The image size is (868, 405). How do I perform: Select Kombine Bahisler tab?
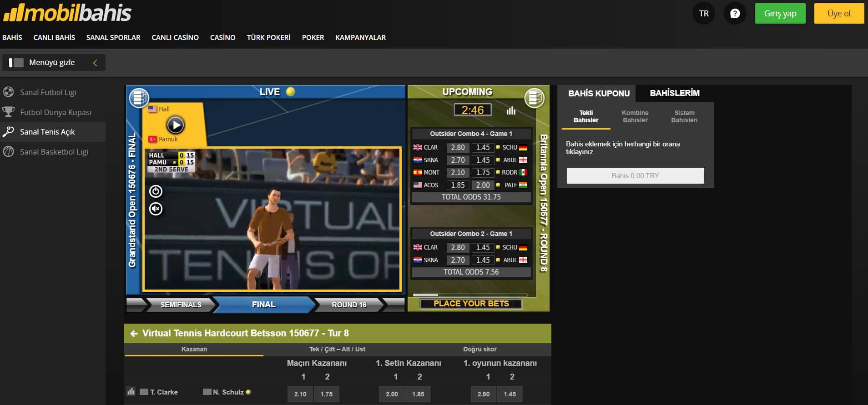coord(635,116)
